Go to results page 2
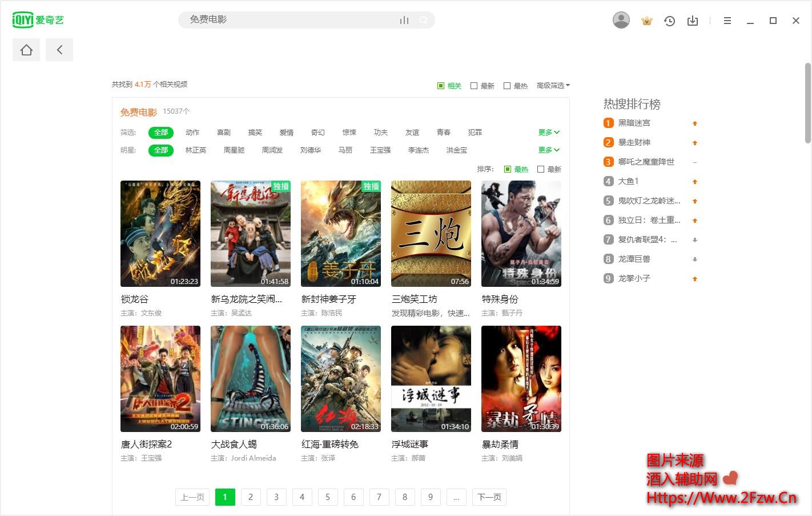 251,497
